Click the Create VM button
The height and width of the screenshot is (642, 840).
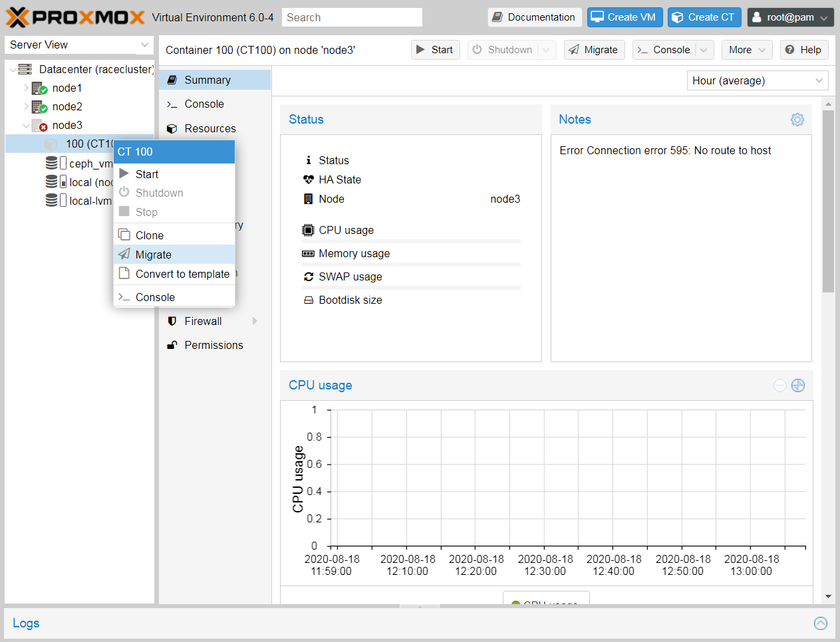[x=625, y=17]
